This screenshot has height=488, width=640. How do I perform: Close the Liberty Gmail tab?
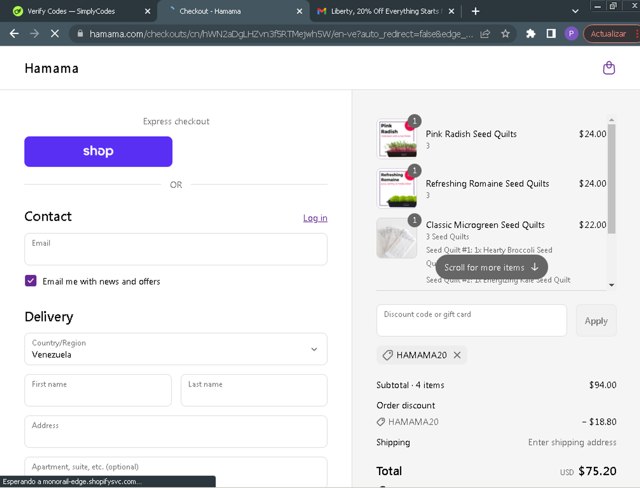[451, 11]
